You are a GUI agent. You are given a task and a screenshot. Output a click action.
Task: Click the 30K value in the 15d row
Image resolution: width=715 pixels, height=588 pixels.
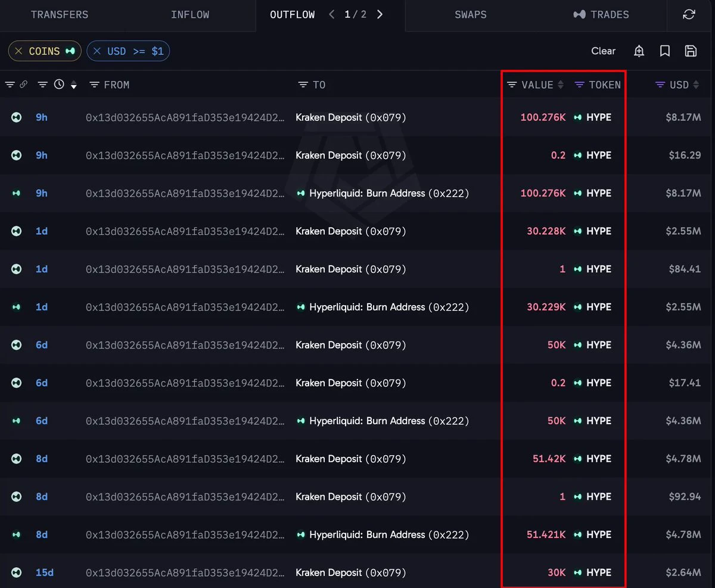(557, 573)
